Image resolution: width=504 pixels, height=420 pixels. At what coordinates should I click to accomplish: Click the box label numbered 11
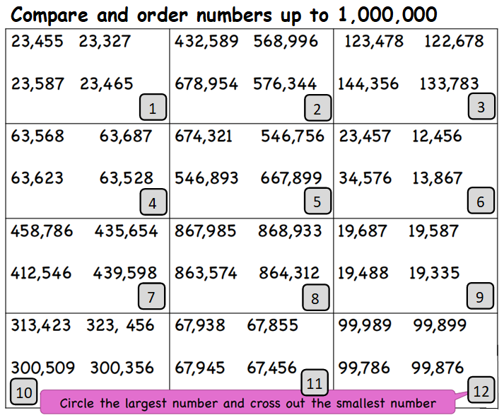click(x=315, y=383)
